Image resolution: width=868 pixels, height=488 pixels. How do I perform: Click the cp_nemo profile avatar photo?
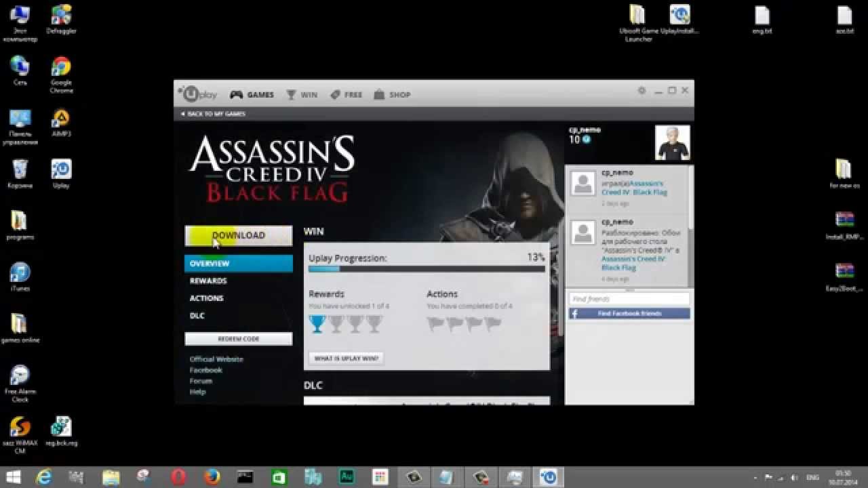point(673,142)
